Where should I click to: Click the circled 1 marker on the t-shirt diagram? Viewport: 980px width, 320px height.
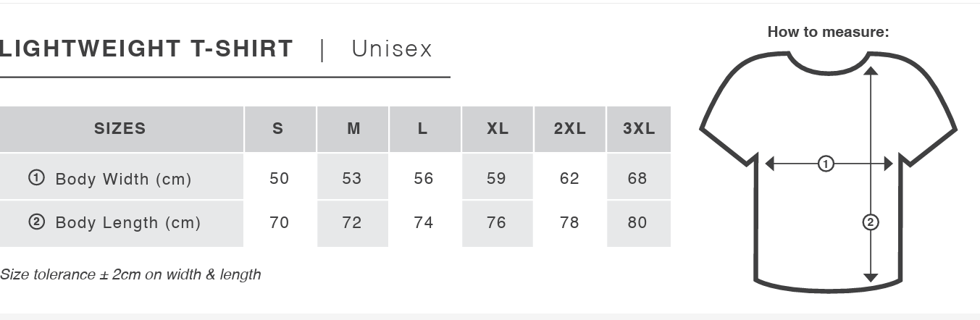click(x=826, y=164)
